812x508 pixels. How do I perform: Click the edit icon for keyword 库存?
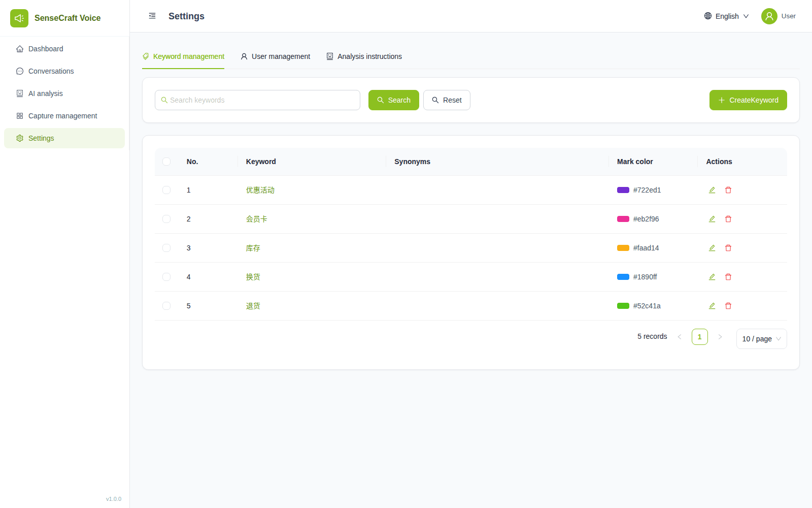[x=712, y=248]
